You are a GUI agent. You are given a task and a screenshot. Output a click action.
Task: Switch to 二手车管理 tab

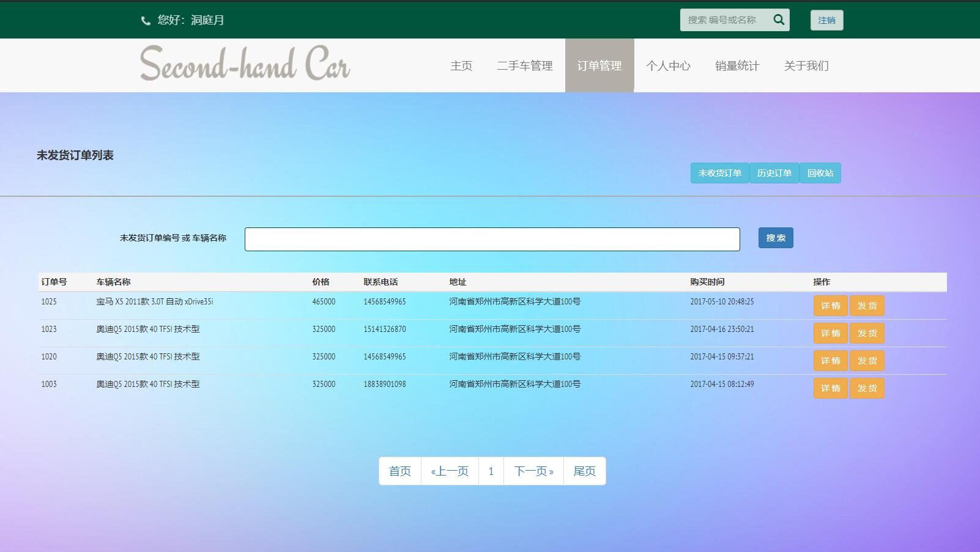point(525,65)
